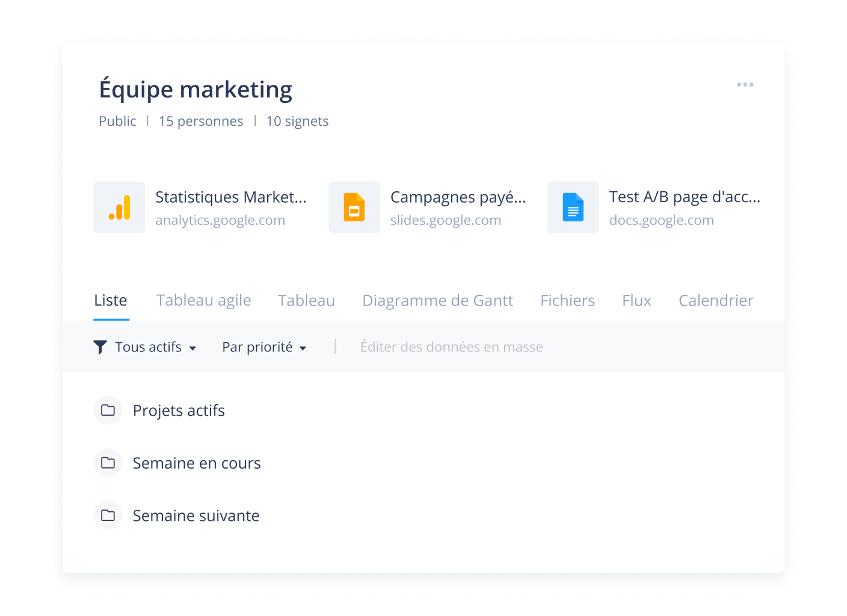Go to the Flux tab
This screenshot has height=616, width=847.
click(636, 300)
